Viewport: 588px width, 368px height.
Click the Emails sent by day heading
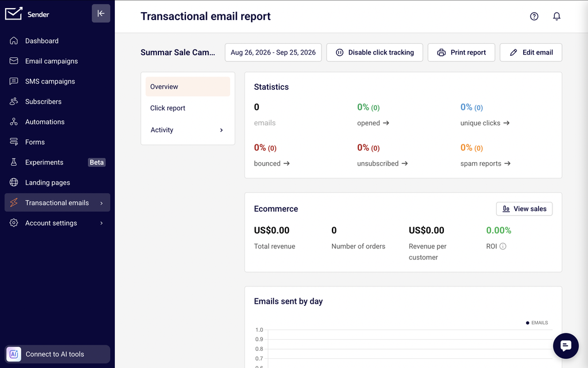(x=288, y=301)
